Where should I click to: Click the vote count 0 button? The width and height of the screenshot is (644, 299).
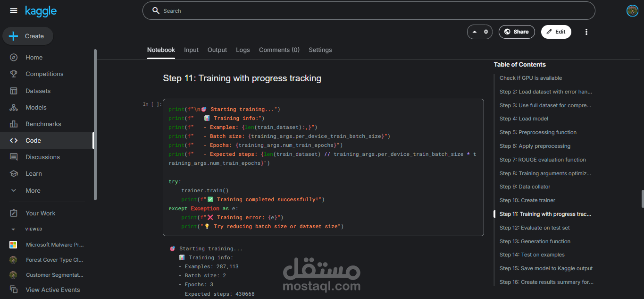[x=486, y=32]
